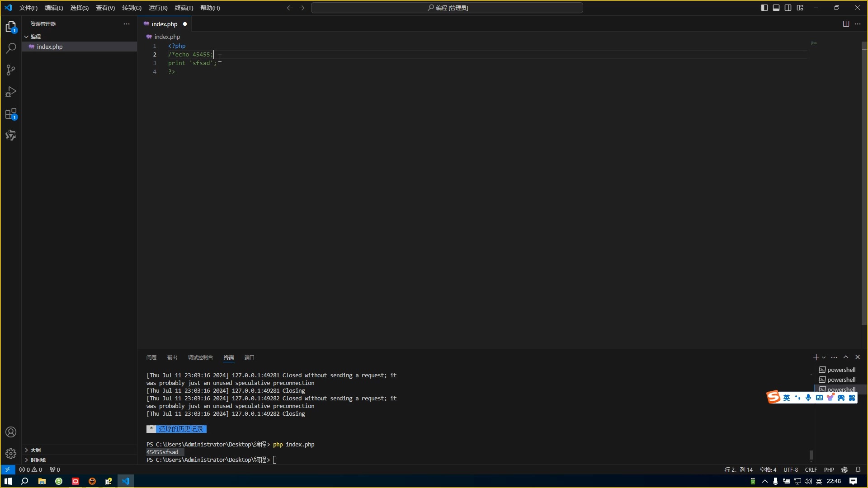This screenshot has height=488, width=868.
Task: Expand the 大纲 outline section
Action: [x=36, y=450]
